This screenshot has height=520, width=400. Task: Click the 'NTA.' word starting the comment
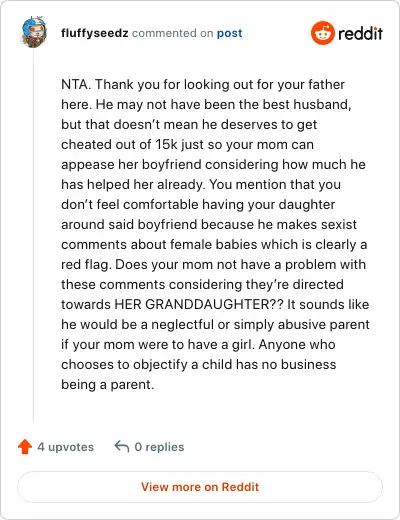pos(76,84)
